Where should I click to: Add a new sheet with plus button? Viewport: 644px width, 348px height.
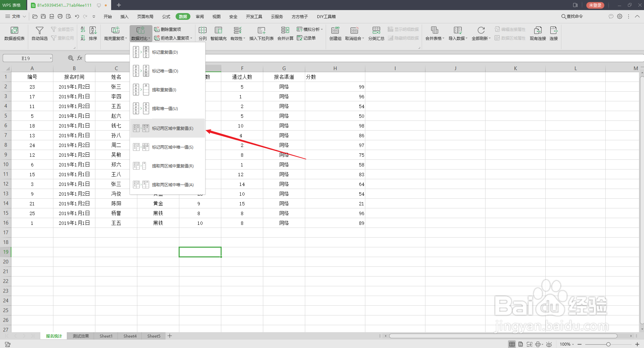click(x=170, y=336)
